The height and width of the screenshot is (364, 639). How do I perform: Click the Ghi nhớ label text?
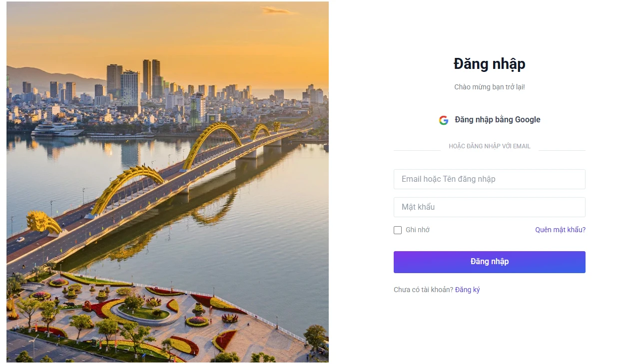pyautogui.click(x=417, y=230)
